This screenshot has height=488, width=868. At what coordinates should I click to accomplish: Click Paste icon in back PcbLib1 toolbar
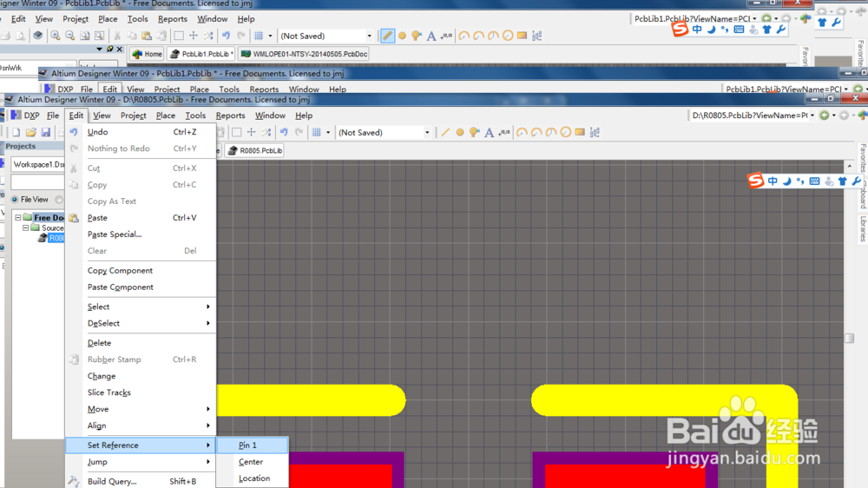pos(147,36)
